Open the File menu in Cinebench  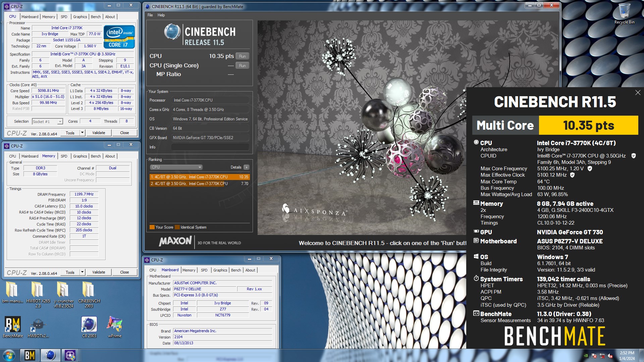point(150,15)
